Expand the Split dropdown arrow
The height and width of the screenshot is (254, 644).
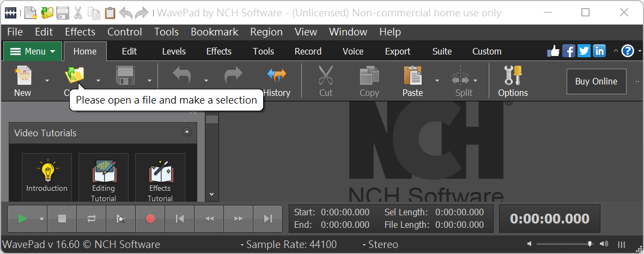point(476,81)
